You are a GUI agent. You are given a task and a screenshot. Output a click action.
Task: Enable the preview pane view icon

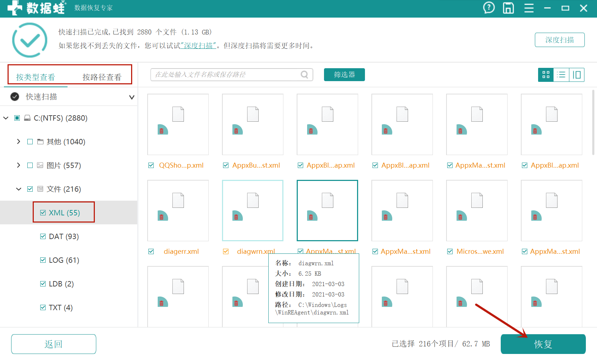pyautogui.click(x=577, y=75)
